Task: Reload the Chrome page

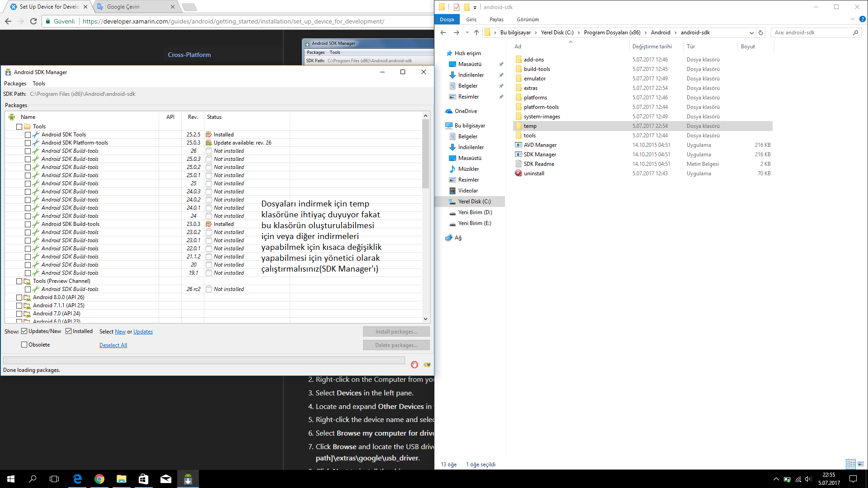Action: point(33,21)
